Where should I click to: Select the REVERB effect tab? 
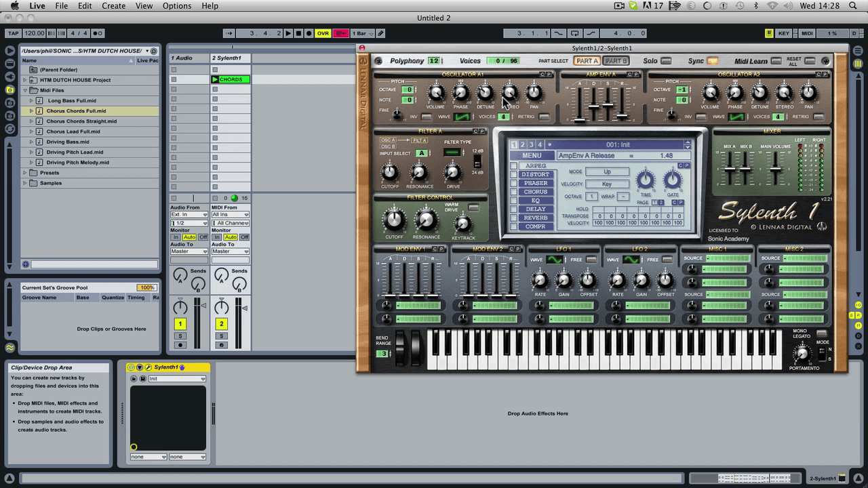[x=536, y=218]
